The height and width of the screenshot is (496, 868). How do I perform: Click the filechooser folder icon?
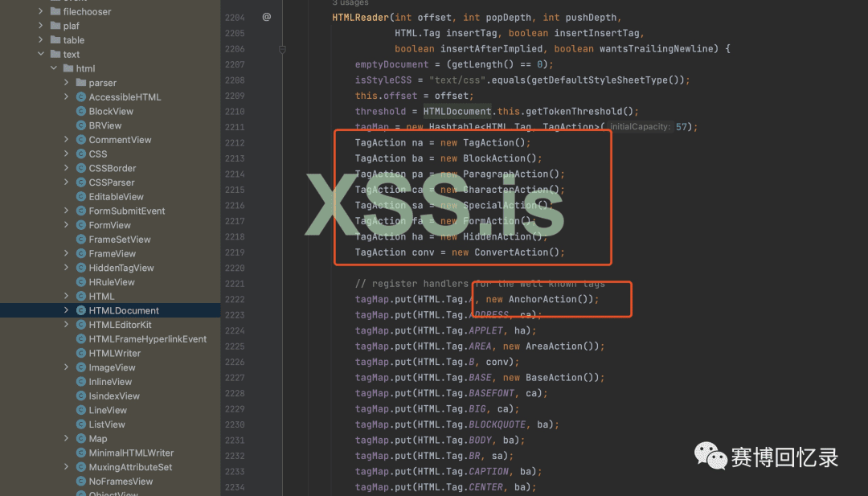point(55,11)
